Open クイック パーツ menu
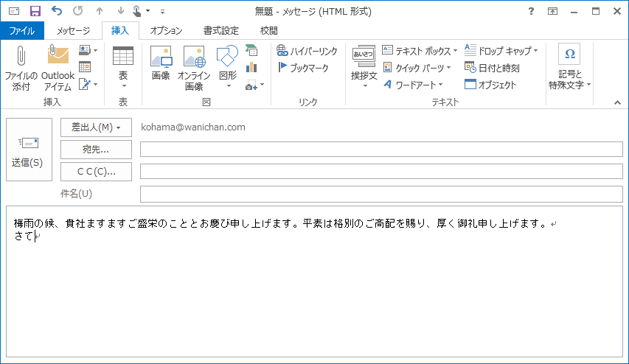The width and height of the screenshot is (629, 364). click(x=417, y=68)
